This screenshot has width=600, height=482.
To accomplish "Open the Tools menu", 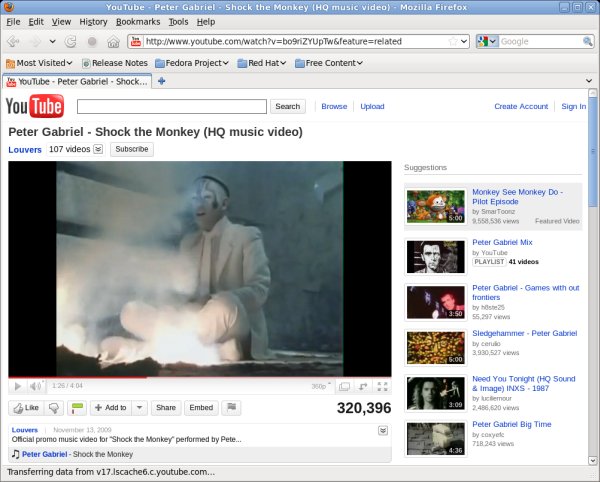I will pos(178,22).
